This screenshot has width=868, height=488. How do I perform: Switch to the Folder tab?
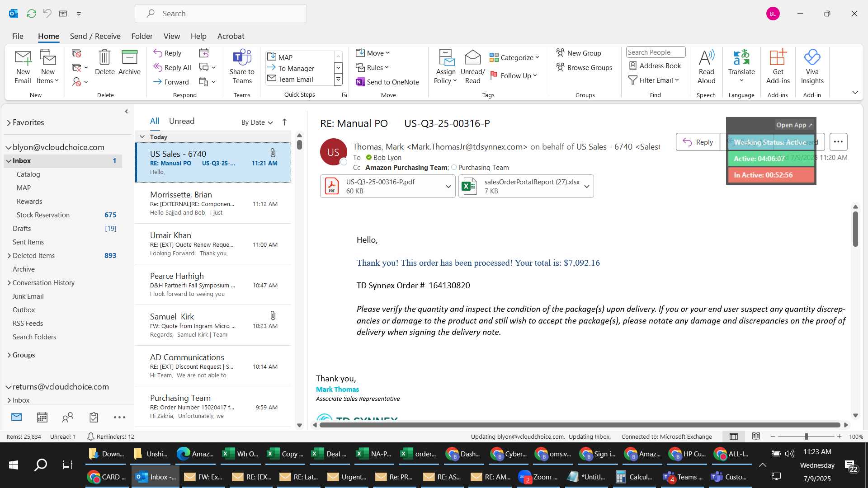coord(142,36)
